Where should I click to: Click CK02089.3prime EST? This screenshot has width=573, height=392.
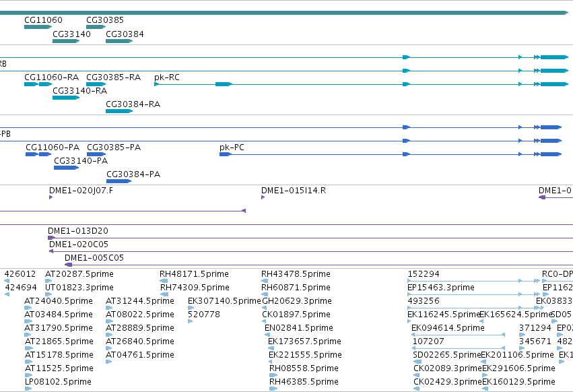417,375
